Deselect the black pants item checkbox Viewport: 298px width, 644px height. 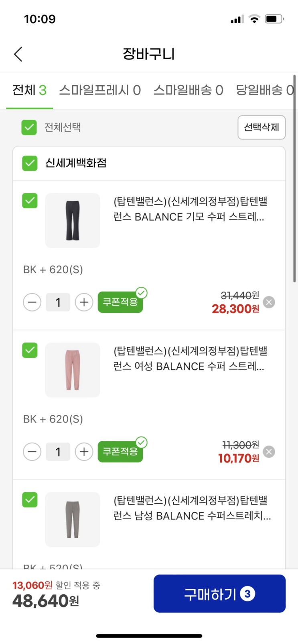(x=30, y=201)
